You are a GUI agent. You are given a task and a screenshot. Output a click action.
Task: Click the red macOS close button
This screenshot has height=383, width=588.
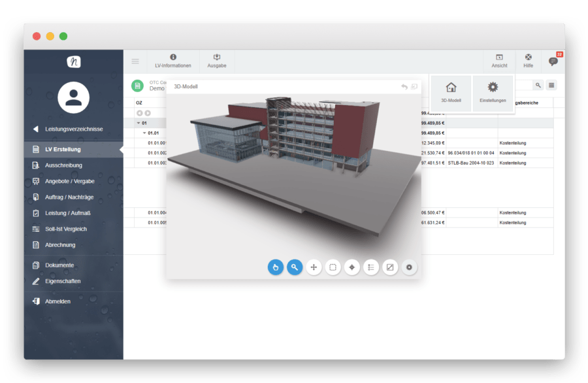click(37, 36)
